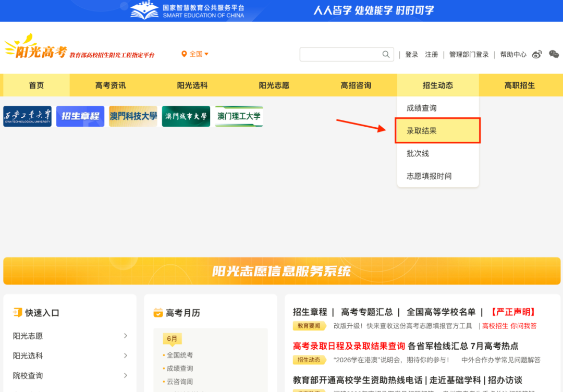Open the 招办访谈 link
The width and height of the screenshot is (563, 392).
coord(505,380)
